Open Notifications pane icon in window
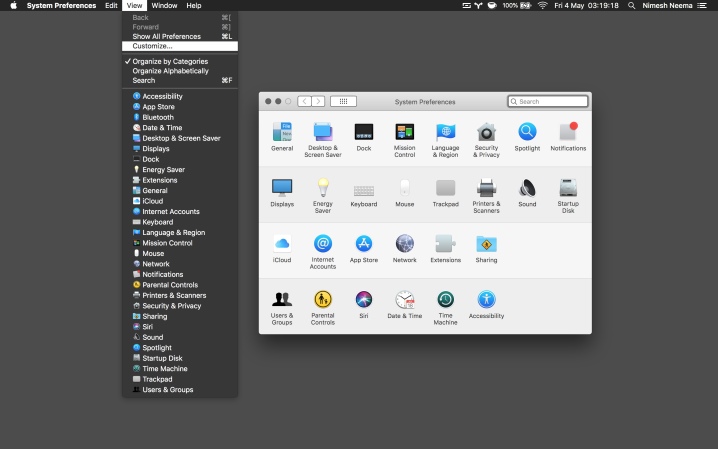The height and width of the screenshot is (449, 718). [568, 132]
